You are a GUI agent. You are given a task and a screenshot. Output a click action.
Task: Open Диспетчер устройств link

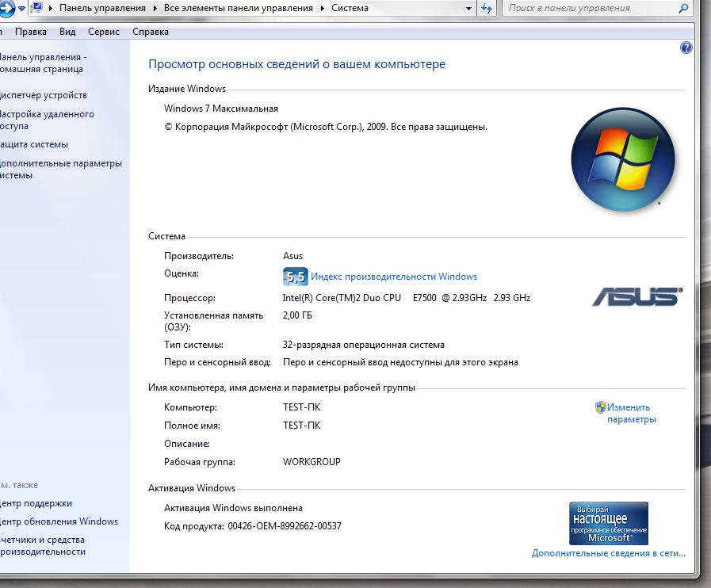click(43, 95)
